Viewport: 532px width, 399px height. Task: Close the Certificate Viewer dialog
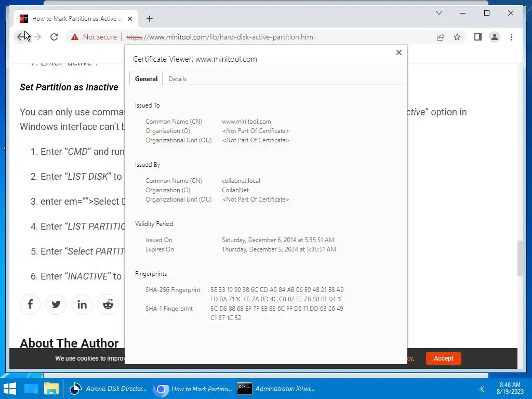coord(399,52)
